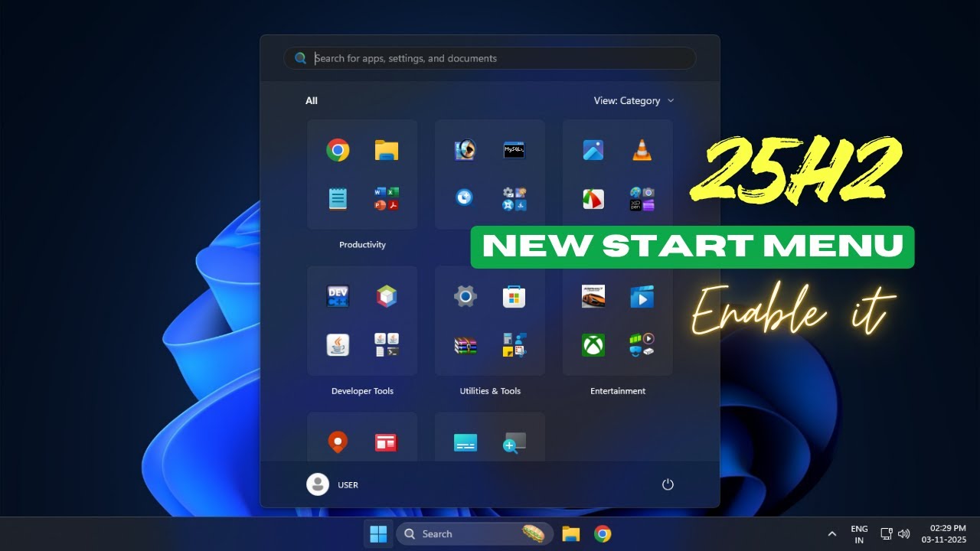Open Microsoft Store
The image size is (980, 551).
click(x=514, y=296)
